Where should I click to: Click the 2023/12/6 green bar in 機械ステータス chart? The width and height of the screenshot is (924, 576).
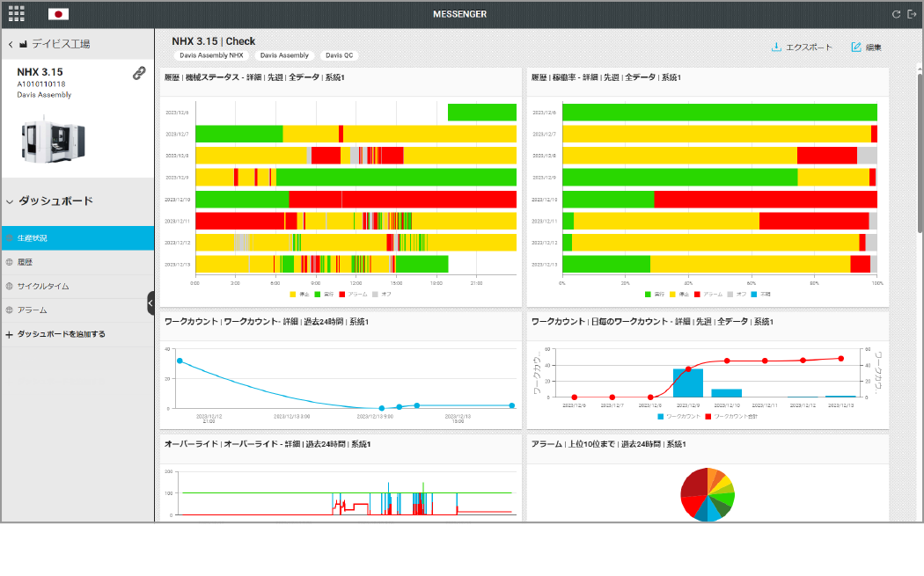(x=482, y=113)
